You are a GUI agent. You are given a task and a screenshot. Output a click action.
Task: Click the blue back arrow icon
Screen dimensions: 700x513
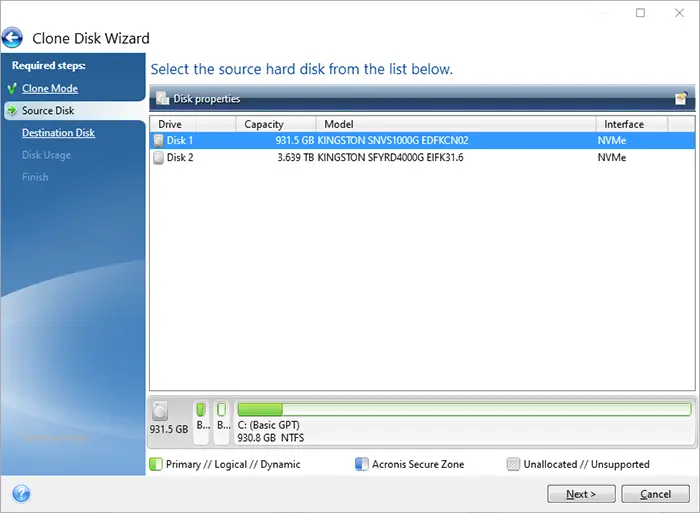click(x=12, y=38)
